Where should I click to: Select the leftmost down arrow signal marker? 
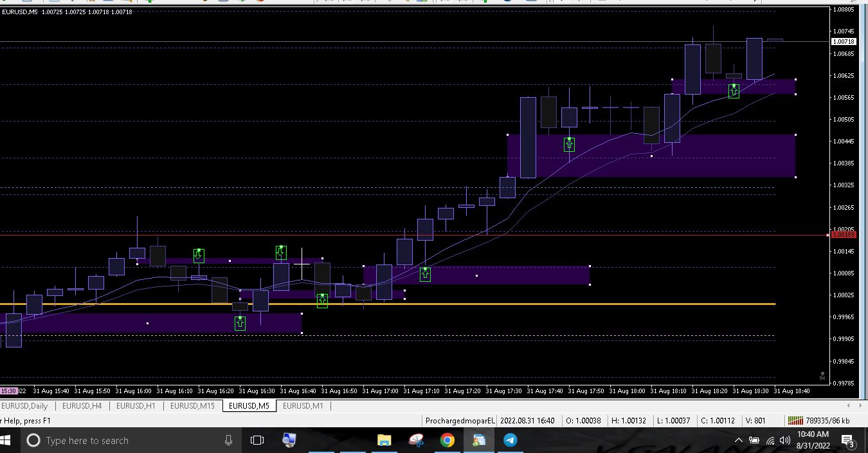pyautogui.click(x=199, y=255)
